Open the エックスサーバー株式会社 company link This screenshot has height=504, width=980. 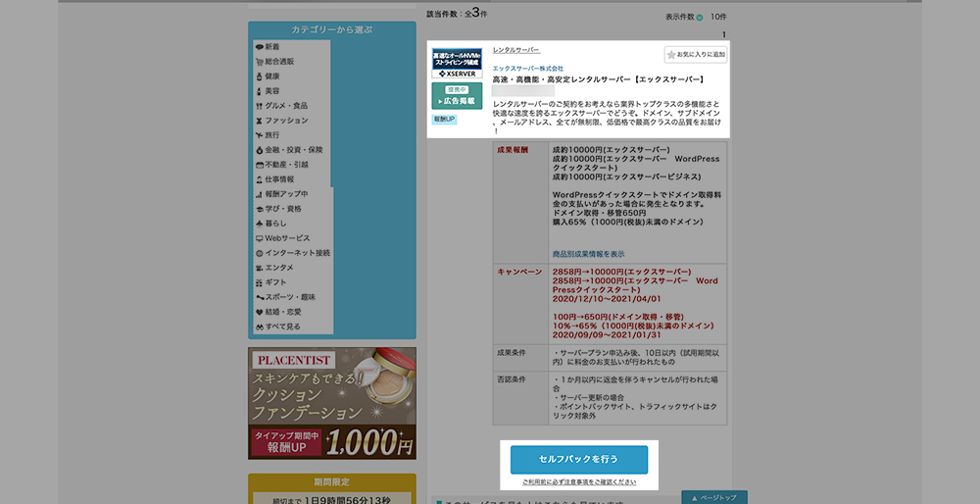pos(528,69)
